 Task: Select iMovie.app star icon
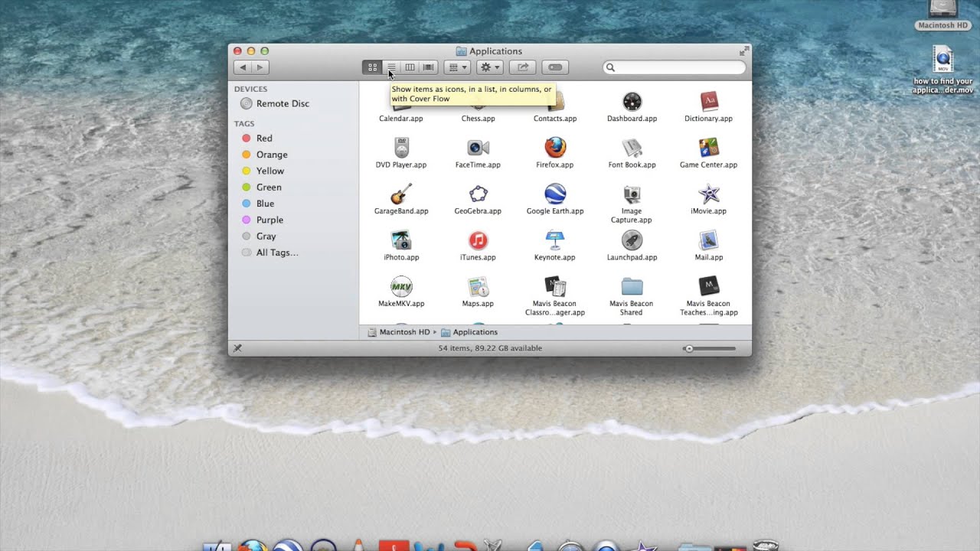click(709, 194)
